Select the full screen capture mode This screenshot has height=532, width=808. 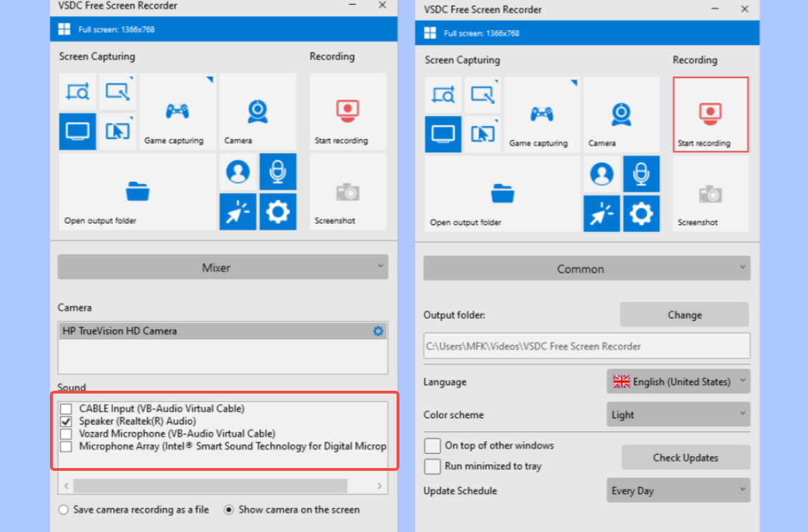77,131
